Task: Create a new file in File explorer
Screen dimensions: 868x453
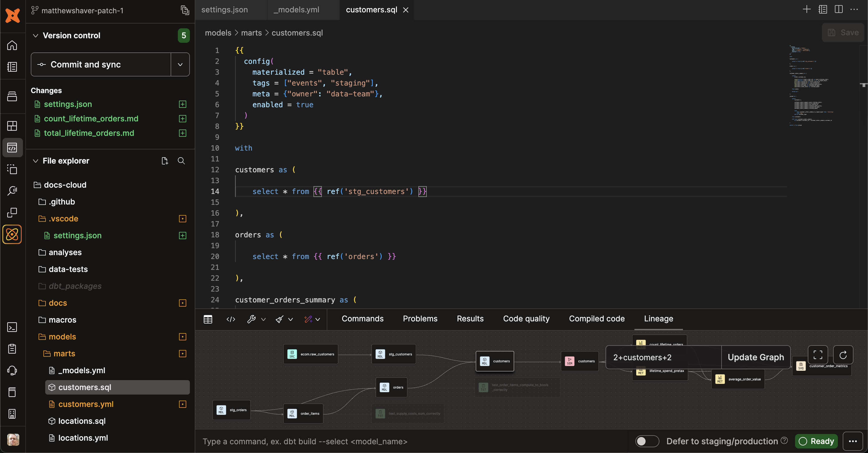Action: tap(165, 161)
